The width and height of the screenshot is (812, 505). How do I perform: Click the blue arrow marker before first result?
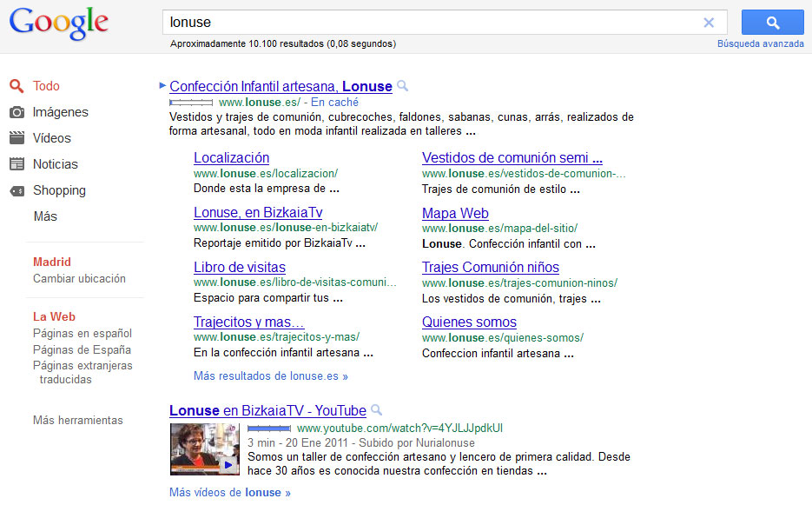click(162, 85)
